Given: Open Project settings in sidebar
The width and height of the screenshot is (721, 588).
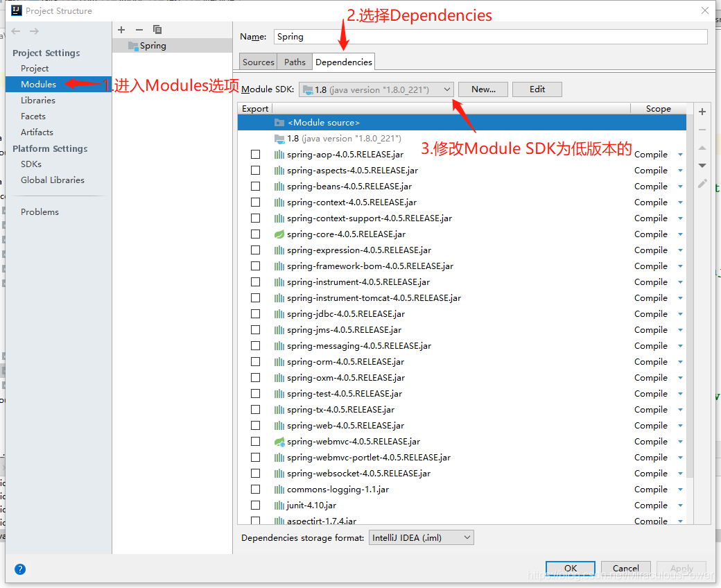Looking at the screenshot, I should (x=35, y=69).
